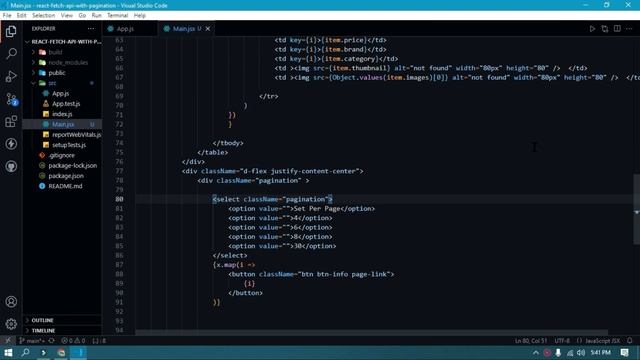Collapse the REACT-FETCH-API-WITH-P... project root
This screenshot has width=640, height=360.
coord(63,42)
